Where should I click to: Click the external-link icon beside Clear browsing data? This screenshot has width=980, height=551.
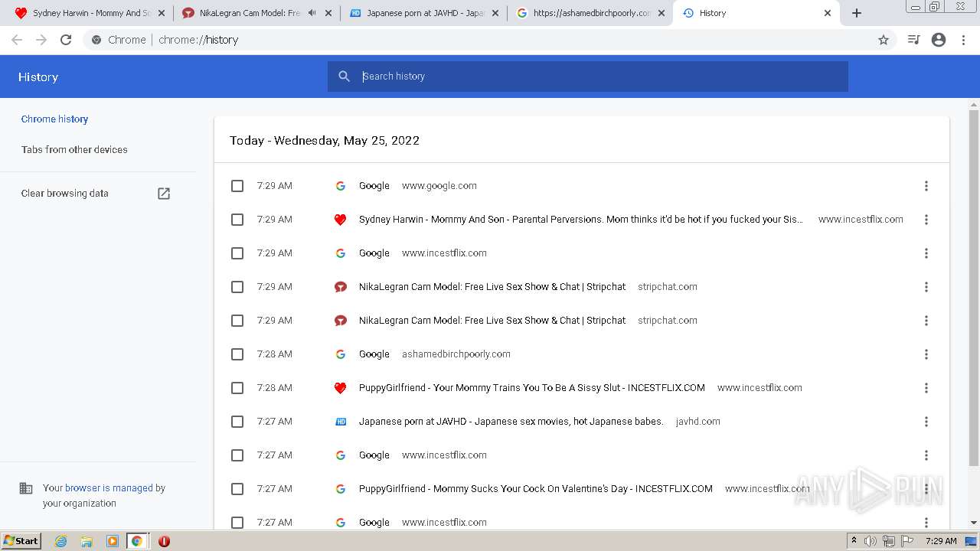click(x=164, y=194)
